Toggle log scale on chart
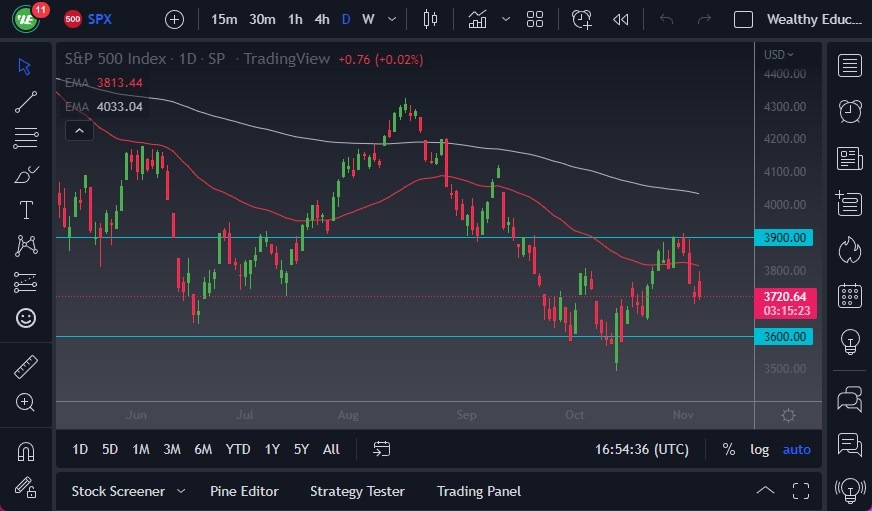The height and width of the screenshot is (511, 872). tap(760, 449)
